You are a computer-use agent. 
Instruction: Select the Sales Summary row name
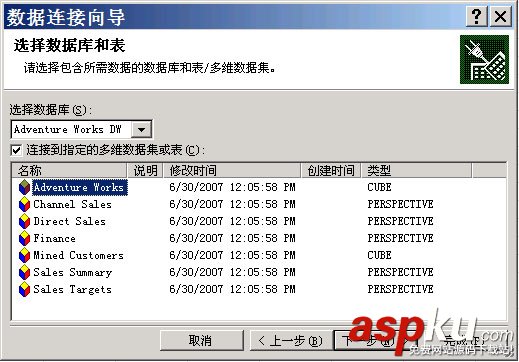coord(73,273)
